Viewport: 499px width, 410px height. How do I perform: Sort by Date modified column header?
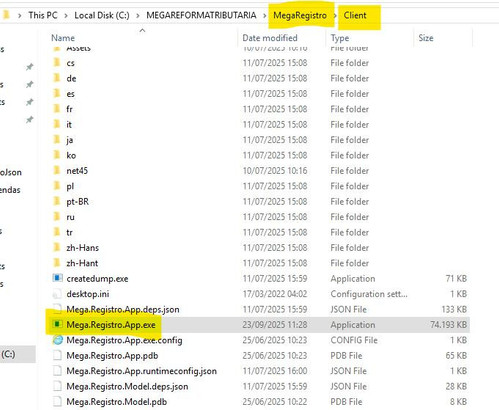click(270, 38)
